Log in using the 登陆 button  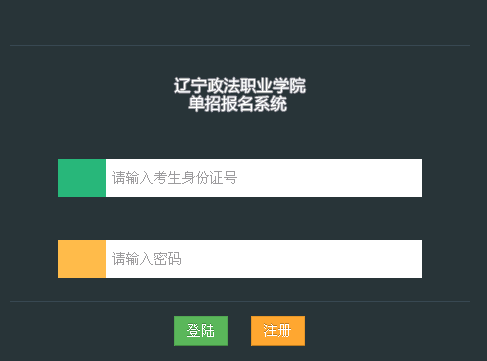(x=201, y=331)
